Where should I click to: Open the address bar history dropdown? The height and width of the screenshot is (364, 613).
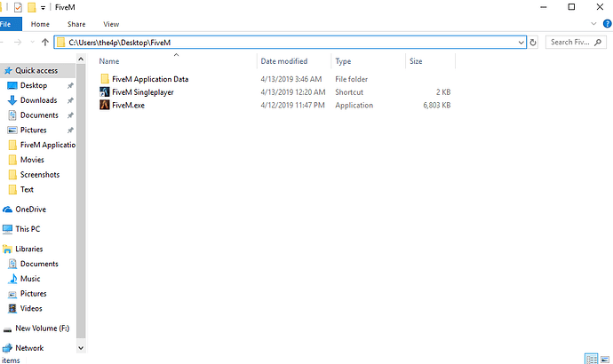(521, 43)
